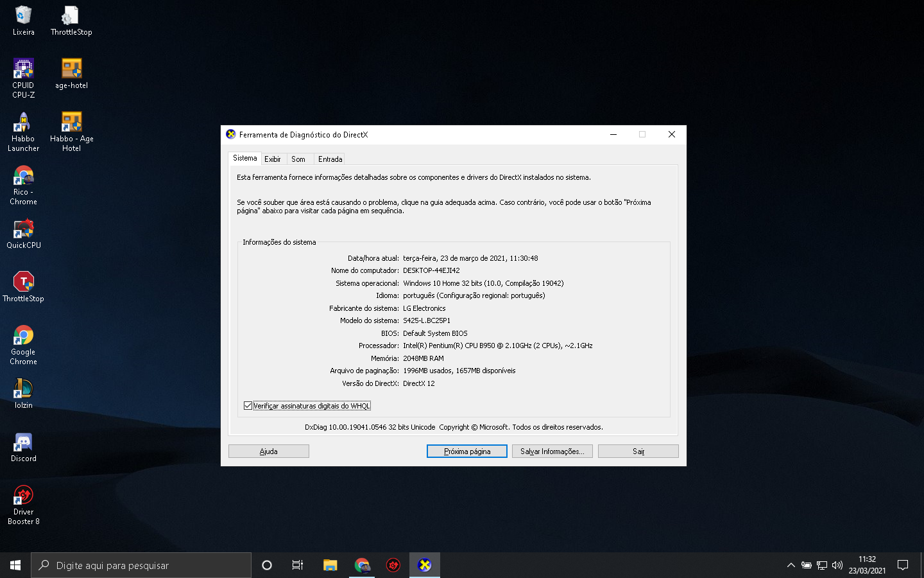924x578 pixels.
Task: Select the Google Chrome desktop shortcut
Action: (x=23, y=345)
